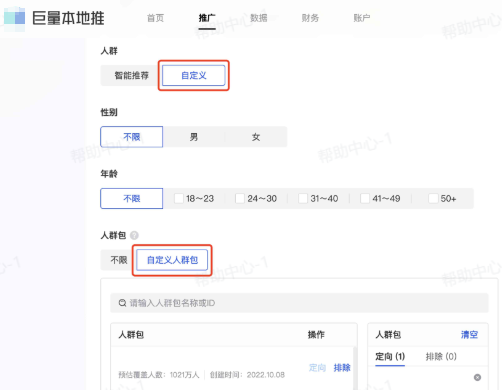Click 定向 link for the 1021万人 package
The width and height of the screenshot is (502, 390).
coord(317,368)
